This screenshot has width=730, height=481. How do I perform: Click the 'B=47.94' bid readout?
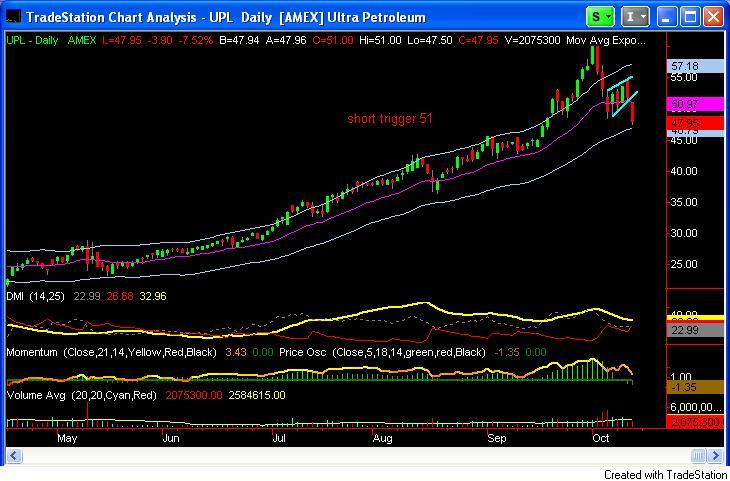tap(239, 41)
